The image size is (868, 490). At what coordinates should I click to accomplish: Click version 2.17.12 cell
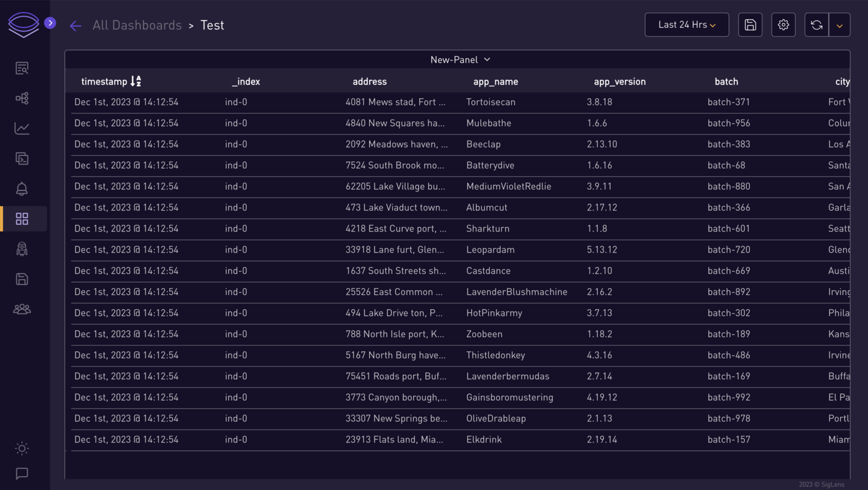pyautogui.click(x=602, y=207)
